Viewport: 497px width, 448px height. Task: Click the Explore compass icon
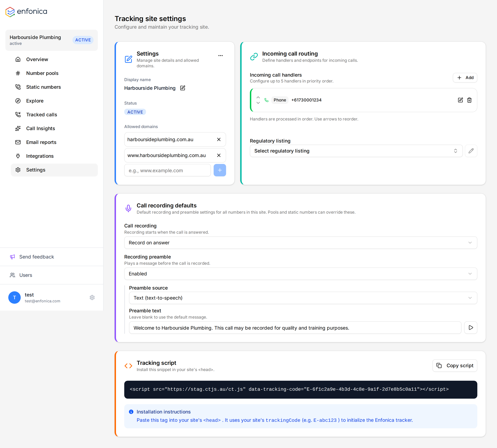click(x=18, y=101)
